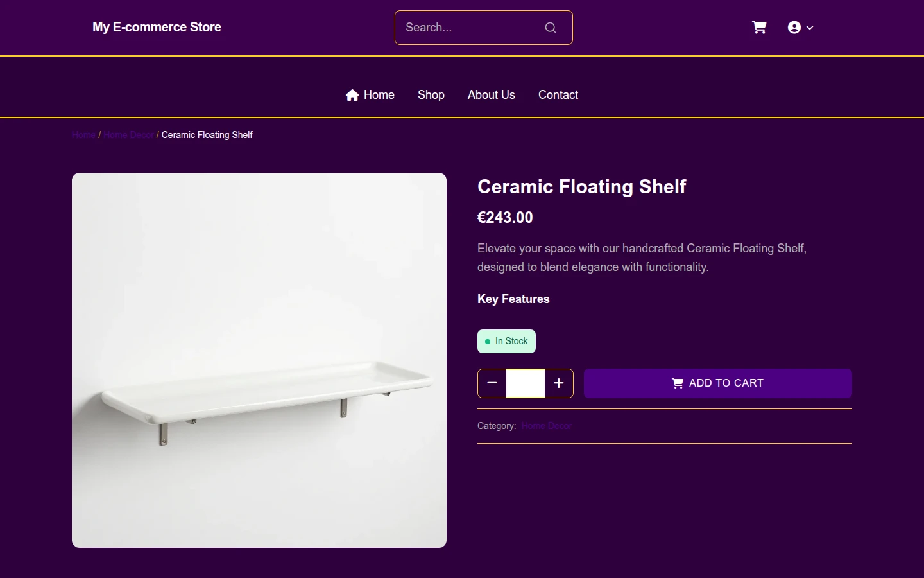Click the ADD TO CART button
The height and width of the screenshot is (578, 924).
point(718,383)
